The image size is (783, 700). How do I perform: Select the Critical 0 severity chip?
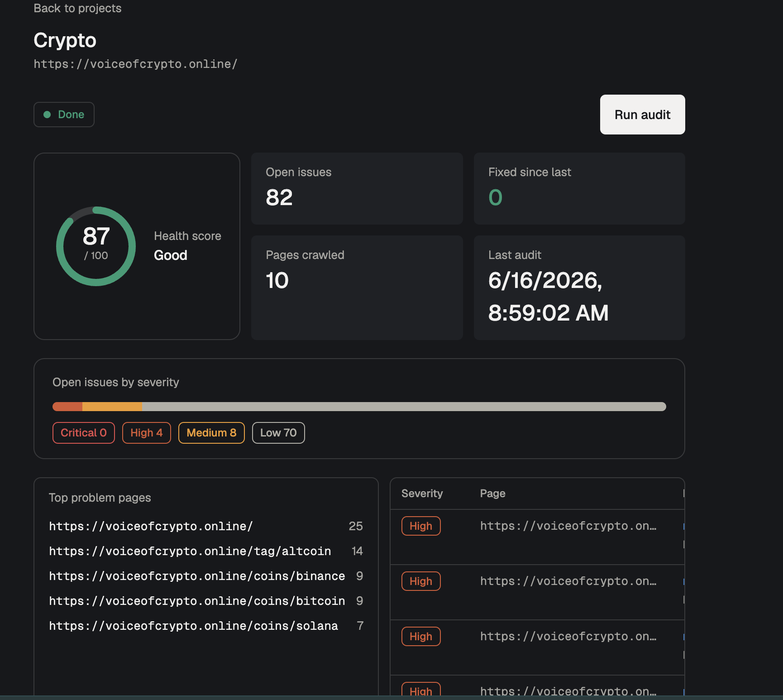[x=84, y=433]
